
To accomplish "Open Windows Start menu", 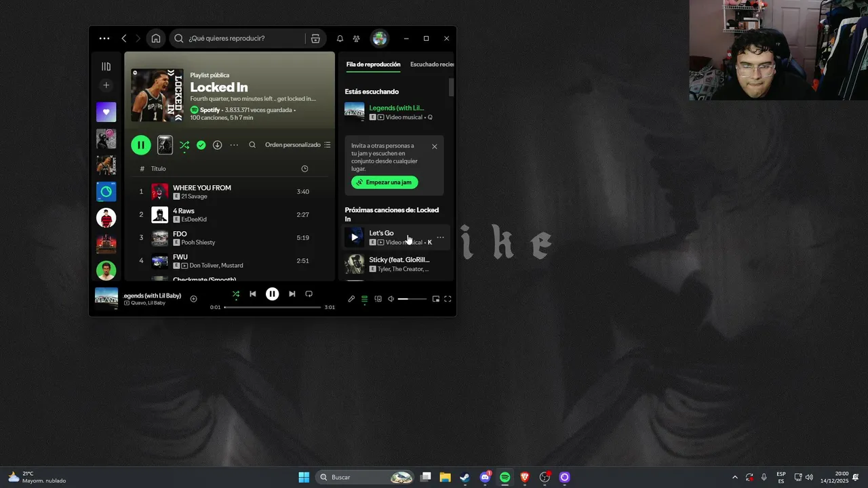I will pyautogui.click(x=304, y=477).
